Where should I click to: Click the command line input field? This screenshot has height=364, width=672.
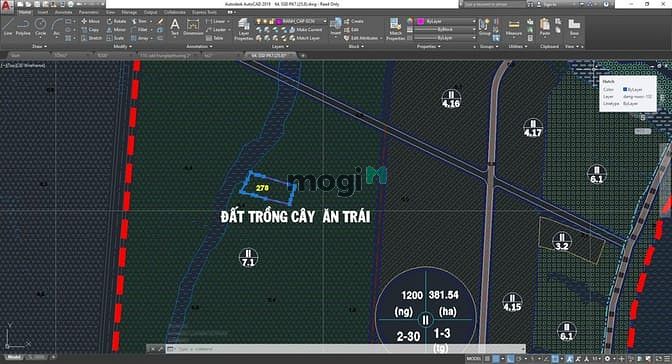(345, 349)
